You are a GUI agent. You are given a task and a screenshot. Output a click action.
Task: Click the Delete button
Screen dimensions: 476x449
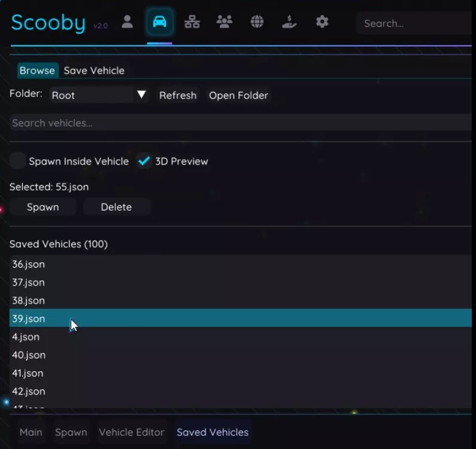[x=116, y=207]
